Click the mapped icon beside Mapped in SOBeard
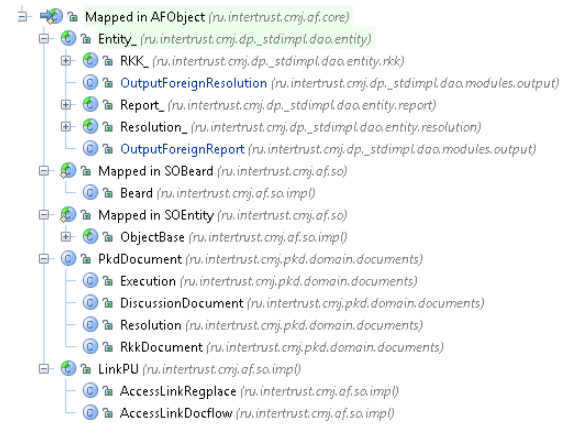 [68, 171]
